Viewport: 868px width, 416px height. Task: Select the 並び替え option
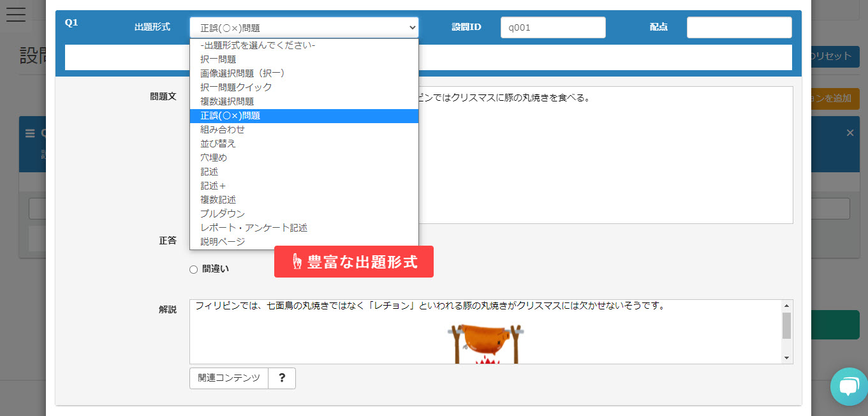click(218, 144)
